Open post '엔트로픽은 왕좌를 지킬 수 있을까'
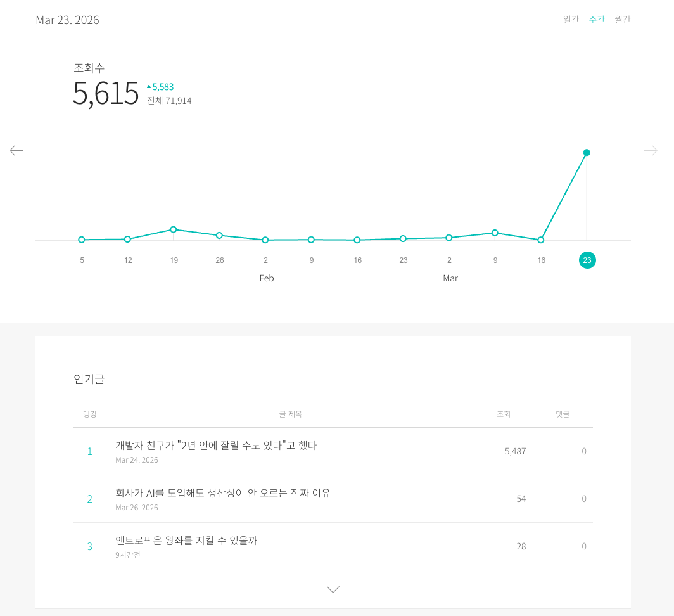This screenshot has height=616, width=674. coord(186,541)
